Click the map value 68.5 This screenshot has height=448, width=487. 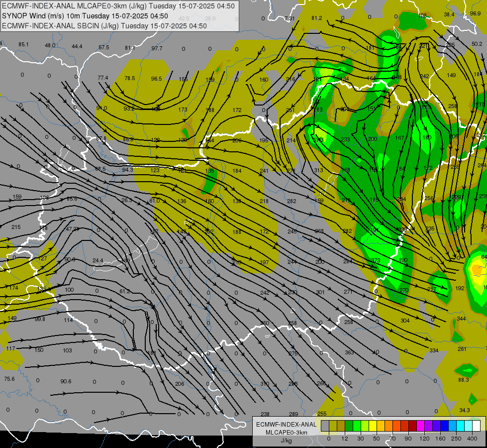100,169
